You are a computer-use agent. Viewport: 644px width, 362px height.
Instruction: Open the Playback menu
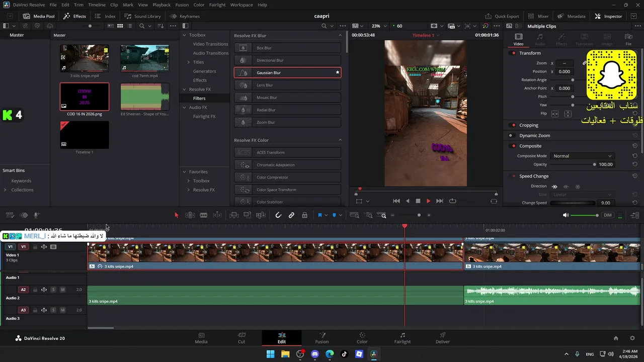(162, 5)
